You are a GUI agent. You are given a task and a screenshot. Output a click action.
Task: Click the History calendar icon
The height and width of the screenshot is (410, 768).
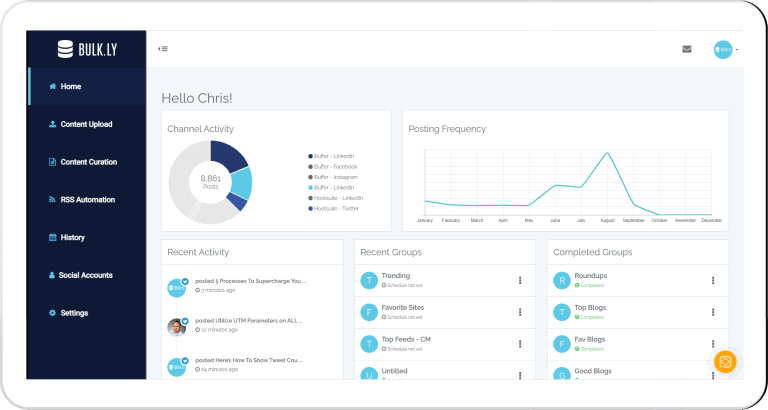(52, 238)
